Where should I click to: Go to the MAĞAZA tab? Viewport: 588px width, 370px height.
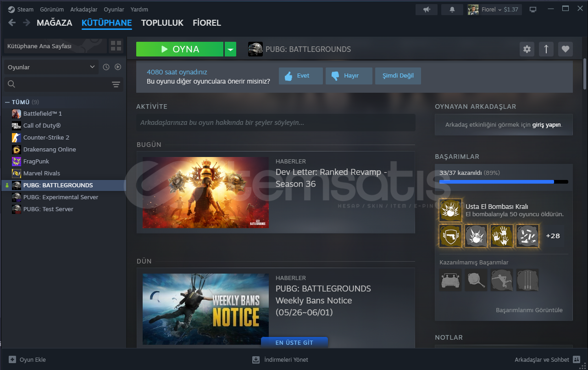(x=55, y=22)
